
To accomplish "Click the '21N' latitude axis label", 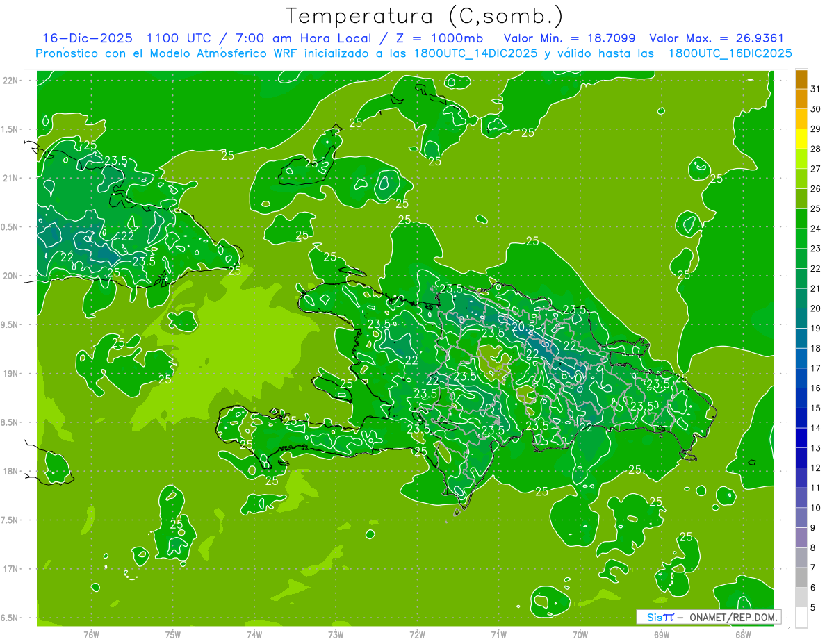I will coord(10,178).
